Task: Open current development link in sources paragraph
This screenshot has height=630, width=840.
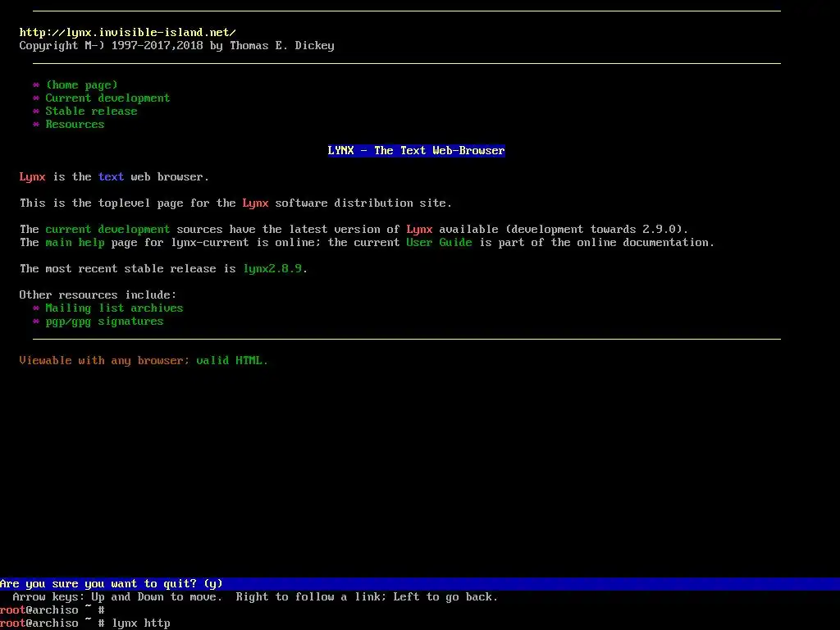Action: [107, 230]
